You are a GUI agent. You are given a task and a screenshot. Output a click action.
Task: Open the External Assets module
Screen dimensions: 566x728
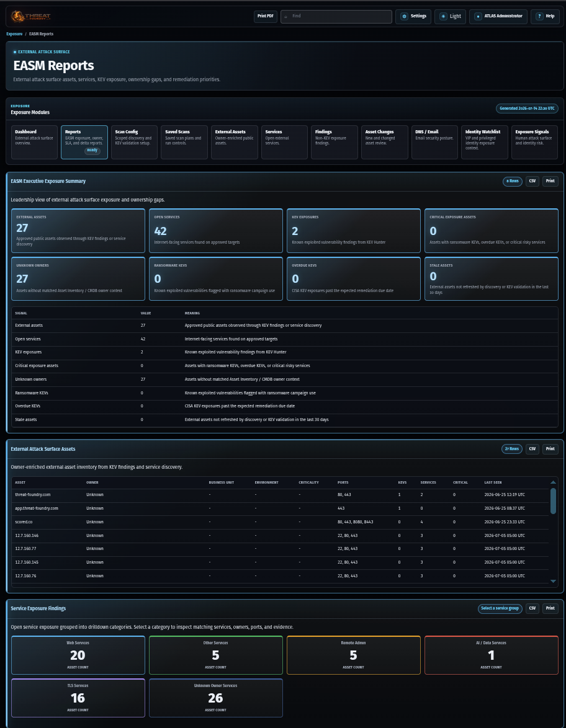(234, 142)
